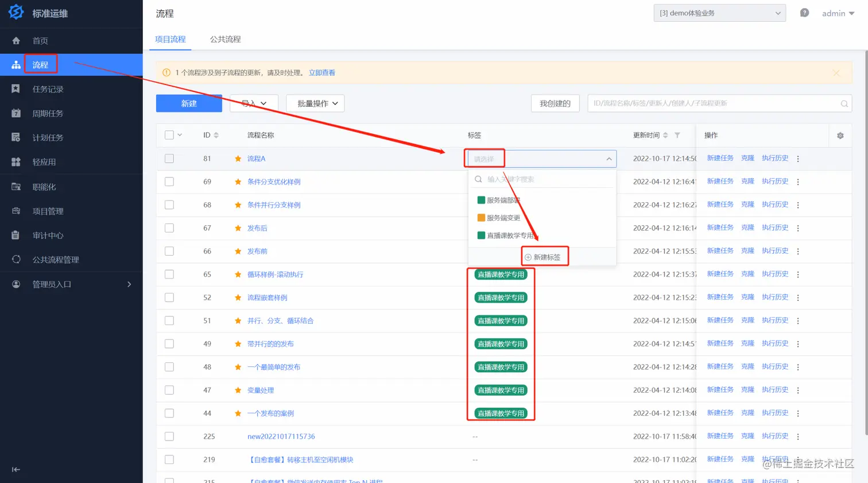Click 执行历史 for flow 68
868x483 pixels.
click(x=775, y=204)
